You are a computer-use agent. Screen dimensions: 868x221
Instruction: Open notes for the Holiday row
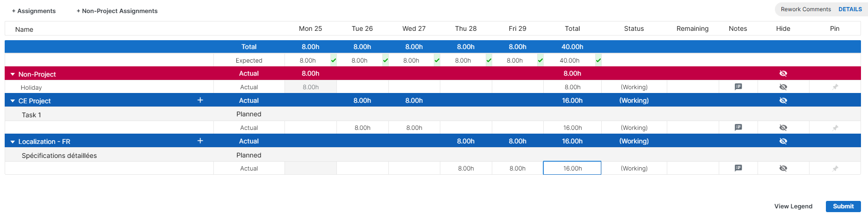738,87
